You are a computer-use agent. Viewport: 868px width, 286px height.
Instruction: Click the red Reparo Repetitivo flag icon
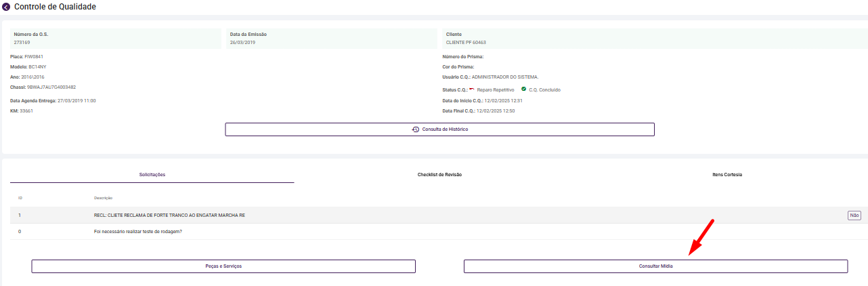click(472, 89)
